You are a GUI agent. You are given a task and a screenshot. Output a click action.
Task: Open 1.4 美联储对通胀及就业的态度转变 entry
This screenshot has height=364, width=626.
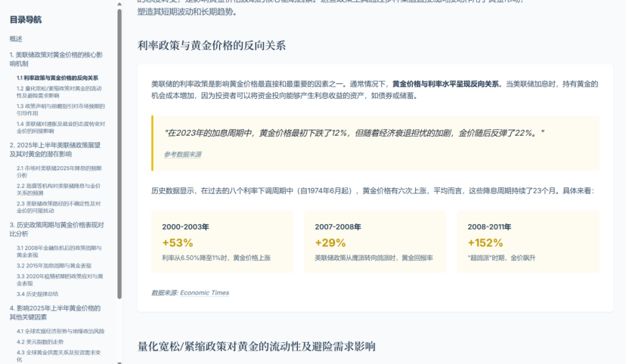[x=60, y=127]
